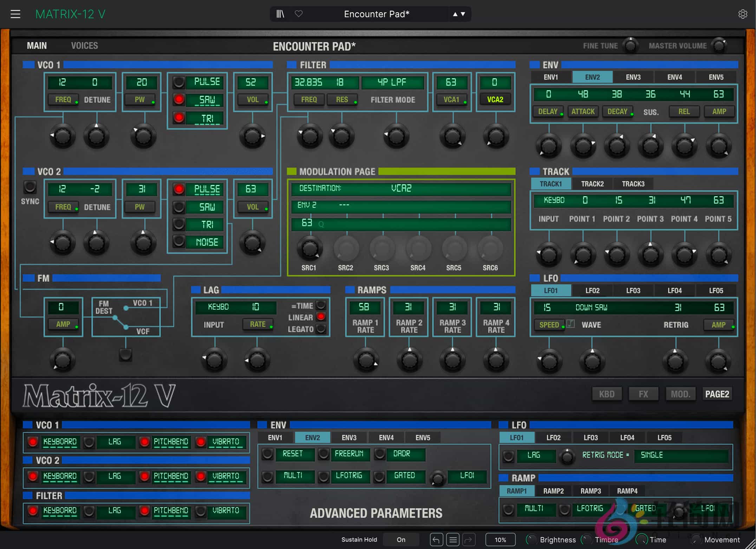Toggle VCO 1 PULSE waveform on
Image resolution: width=756 pixels, height=549 pixels.
point(179,82)
